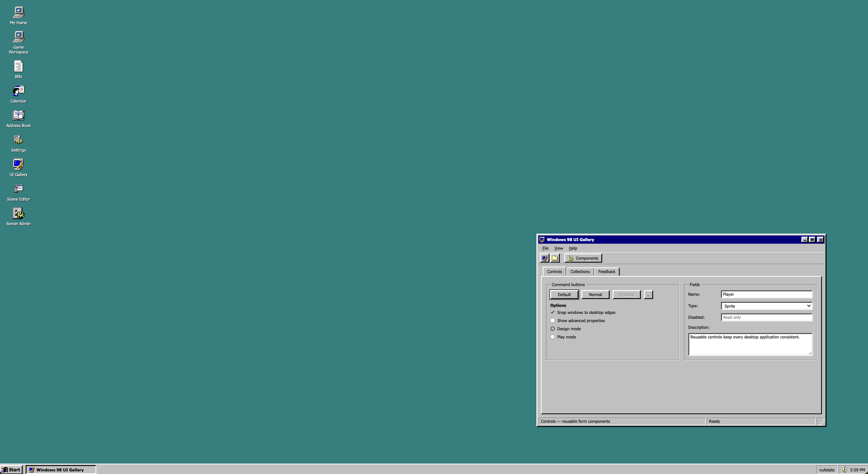Open the File menu

click(545, 248)
